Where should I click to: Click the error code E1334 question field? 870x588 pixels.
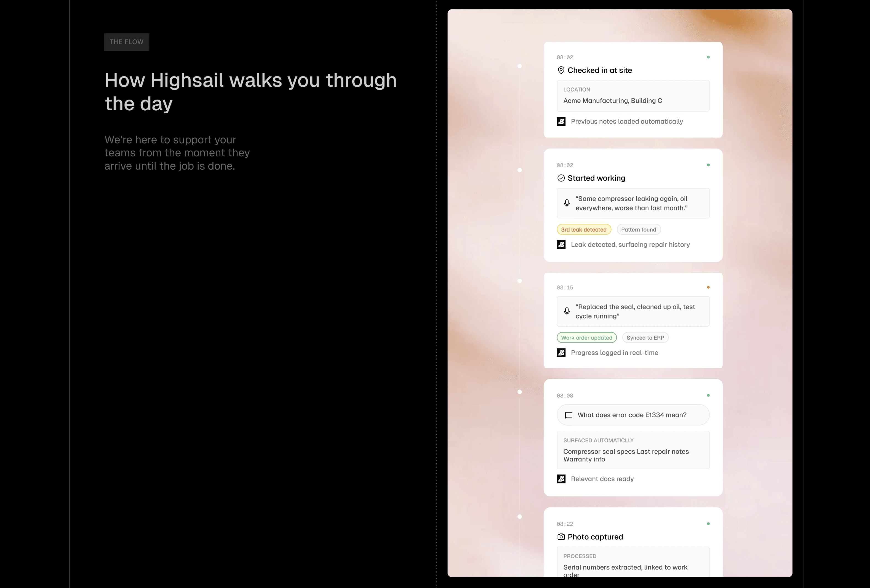(x=633, y=415)
